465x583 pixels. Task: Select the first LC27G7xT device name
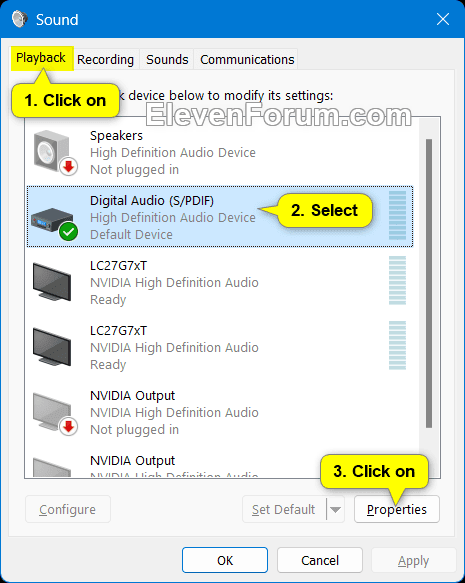[119, 266]
